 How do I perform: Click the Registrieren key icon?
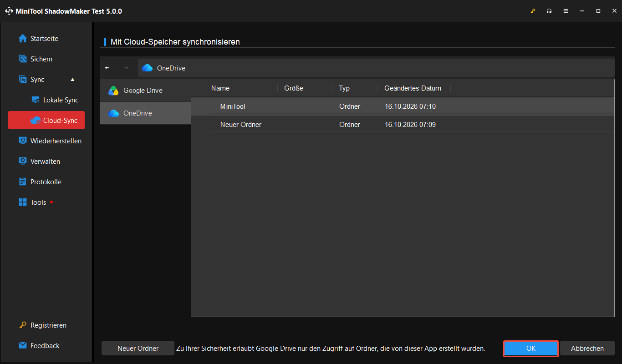[x=23, y=325]
